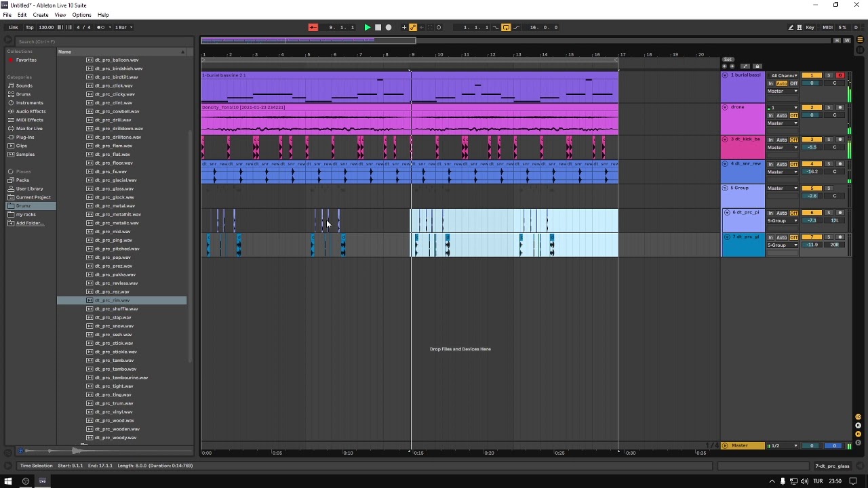Select Drums category in browser

[x=23, y=94]
